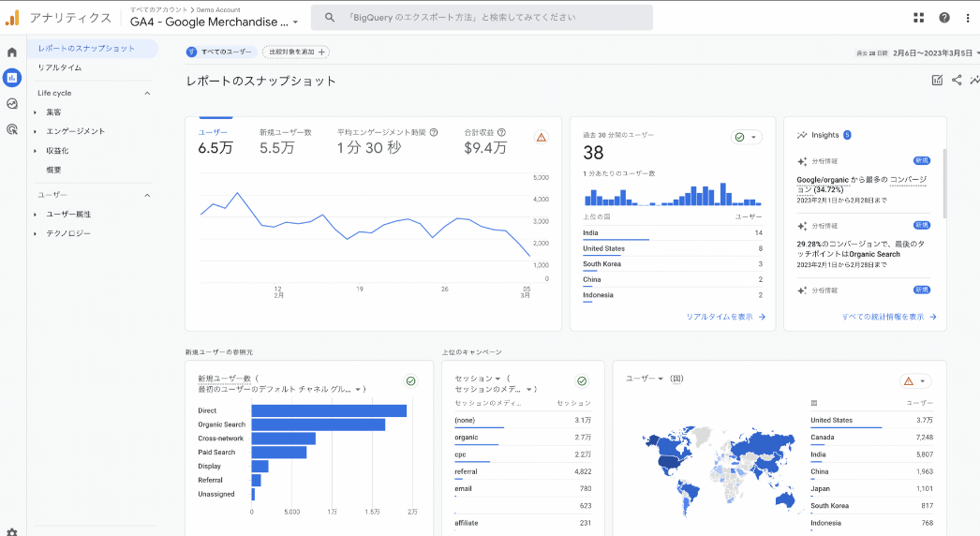The image size is (980, 536).
Task: Select the Reports icon in left rail
Action: (12, 78)
